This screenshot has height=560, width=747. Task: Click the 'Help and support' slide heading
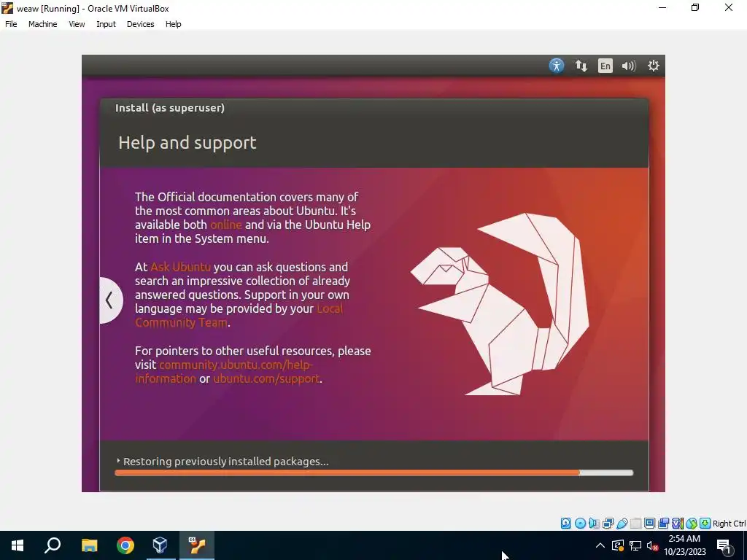(x=187, y=143)
